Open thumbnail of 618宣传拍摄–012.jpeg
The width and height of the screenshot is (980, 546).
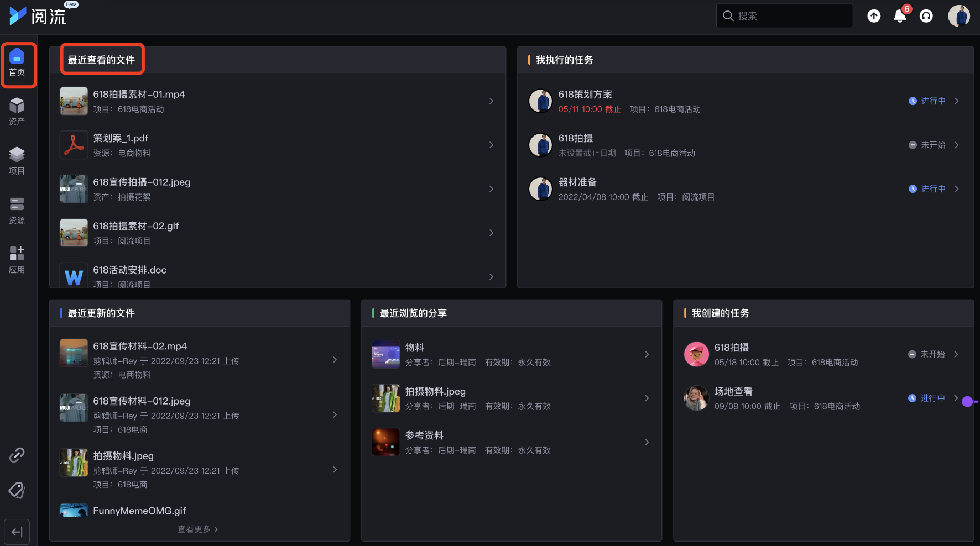74,189
